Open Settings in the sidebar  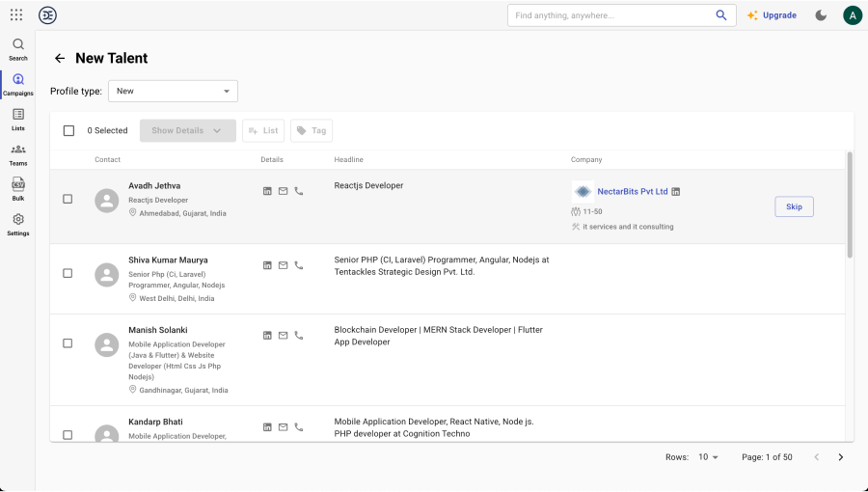click(17, 225)
